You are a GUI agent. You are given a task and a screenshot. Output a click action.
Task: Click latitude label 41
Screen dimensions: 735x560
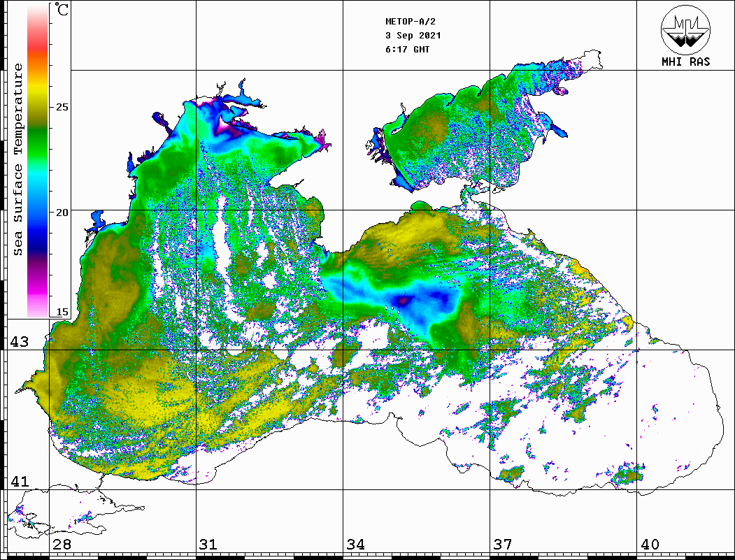tap(20, 481)
